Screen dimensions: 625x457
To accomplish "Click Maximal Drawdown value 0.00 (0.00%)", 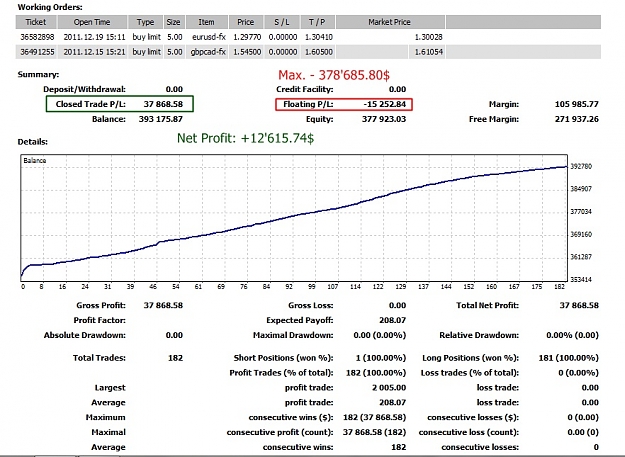I will (380, 335).
